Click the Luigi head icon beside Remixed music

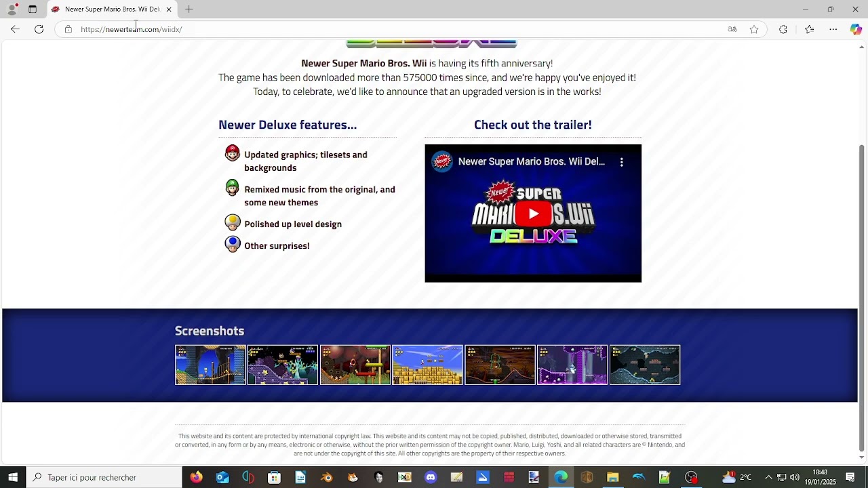pyautogui.click(x=233, y=188)
